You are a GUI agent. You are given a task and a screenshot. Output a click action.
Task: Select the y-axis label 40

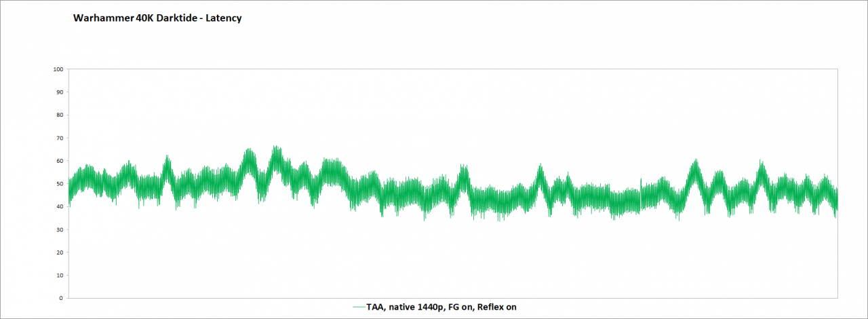click(x=60, y=206)
